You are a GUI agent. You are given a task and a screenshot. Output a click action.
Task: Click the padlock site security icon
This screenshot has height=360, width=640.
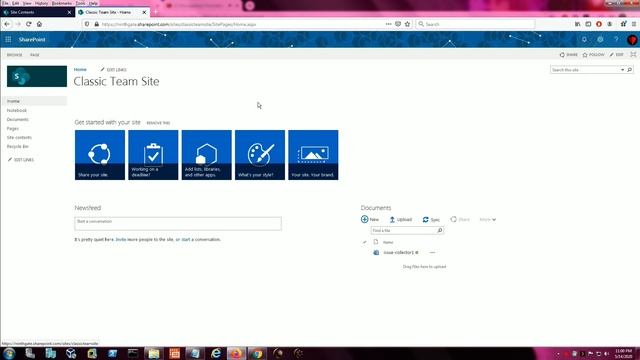pyautogui.click(x=97, y=24)
